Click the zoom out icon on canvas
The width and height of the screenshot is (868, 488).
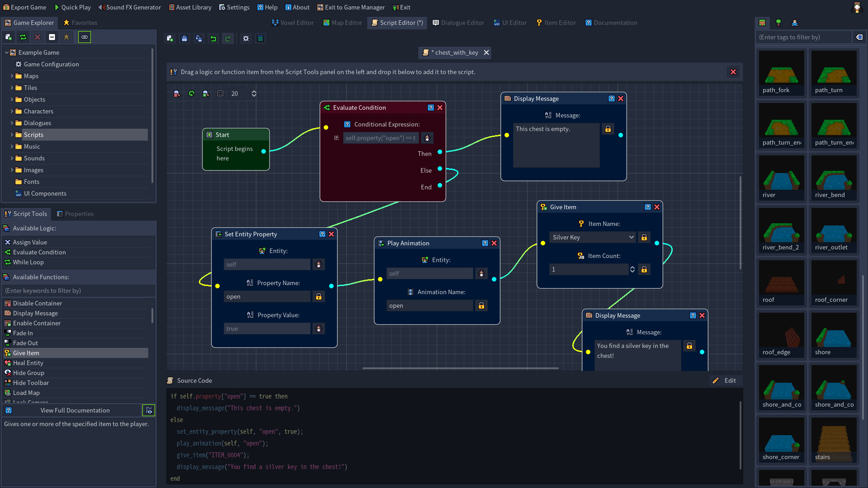tap(177, 94)
